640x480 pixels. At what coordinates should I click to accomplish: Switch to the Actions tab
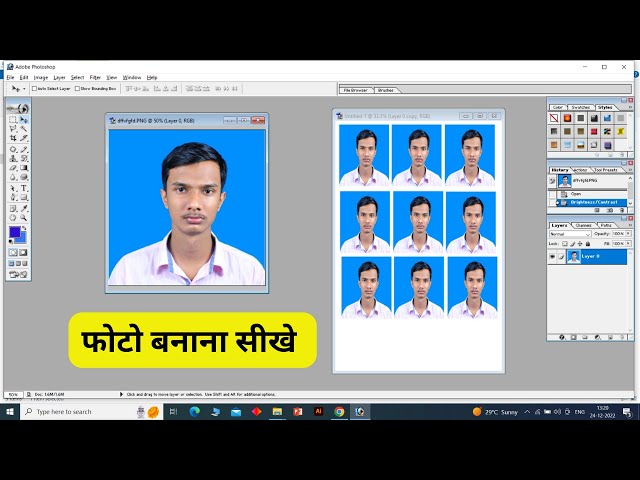[580, 170]
